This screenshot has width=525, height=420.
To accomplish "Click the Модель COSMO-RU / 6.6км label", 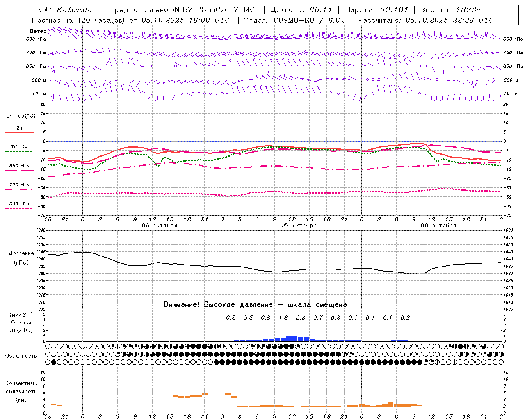I will click(295, 20).
